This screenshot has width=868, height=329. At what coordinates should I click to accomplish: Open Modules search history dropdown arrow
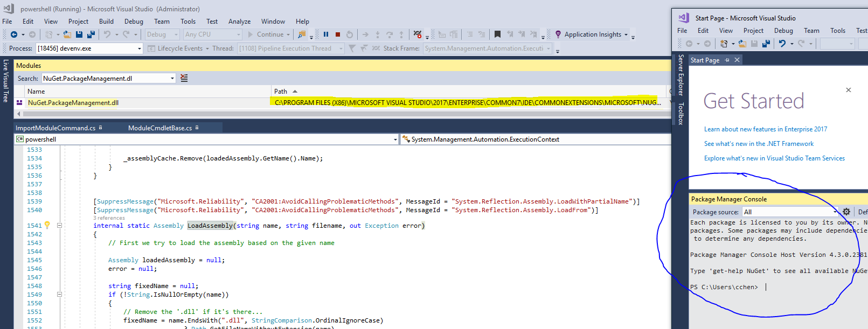[172, 79]
